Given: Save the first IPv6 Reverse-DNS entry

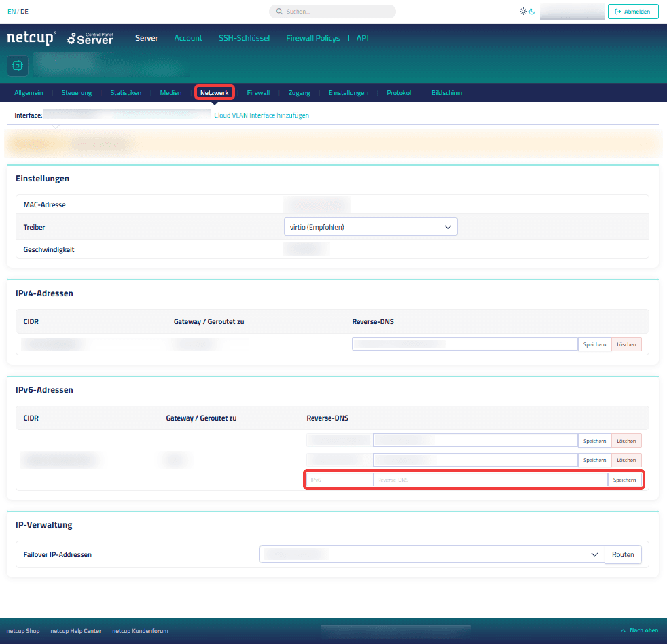Looking at the screenshot, I should 594,441.
